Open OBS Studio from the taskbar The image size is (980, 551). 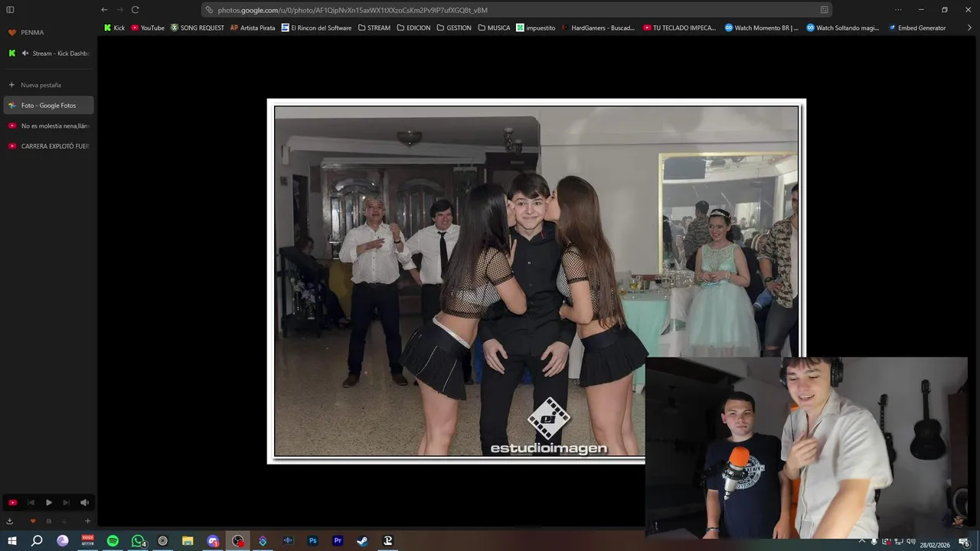click(x=238, y=541)
